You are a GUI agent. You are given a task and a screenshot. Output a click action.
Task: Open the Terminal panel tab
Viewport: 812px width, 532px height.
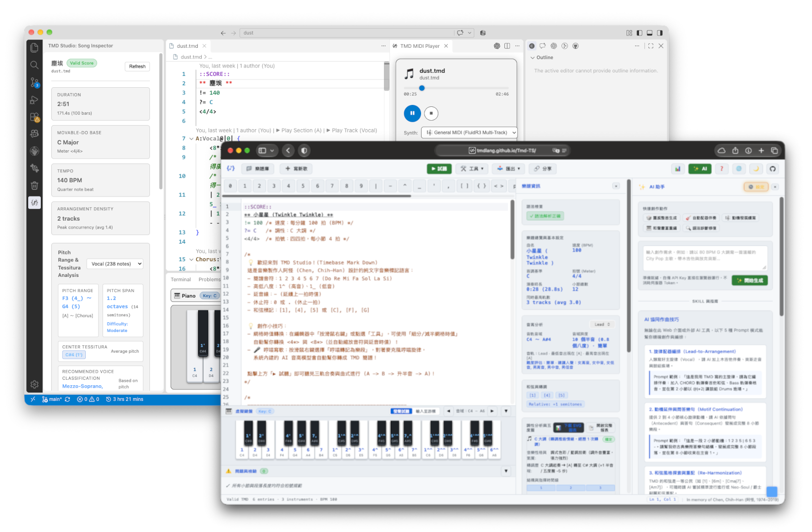click(x=181, y=279)
